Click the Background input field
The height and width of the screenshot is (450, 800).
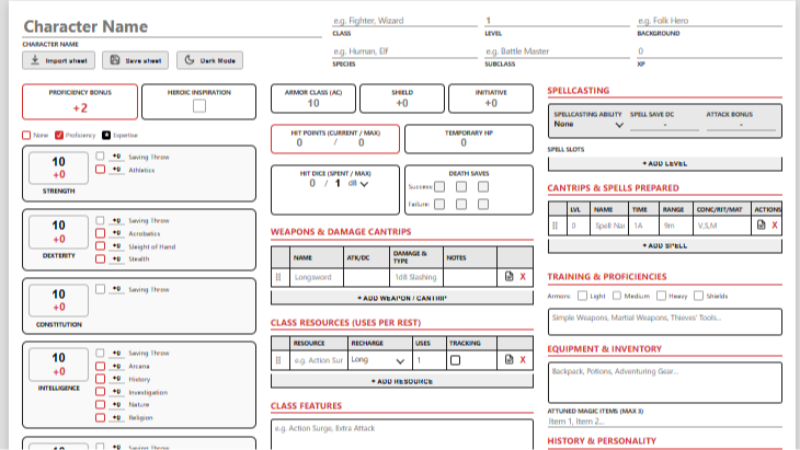[x=709, y=21]
